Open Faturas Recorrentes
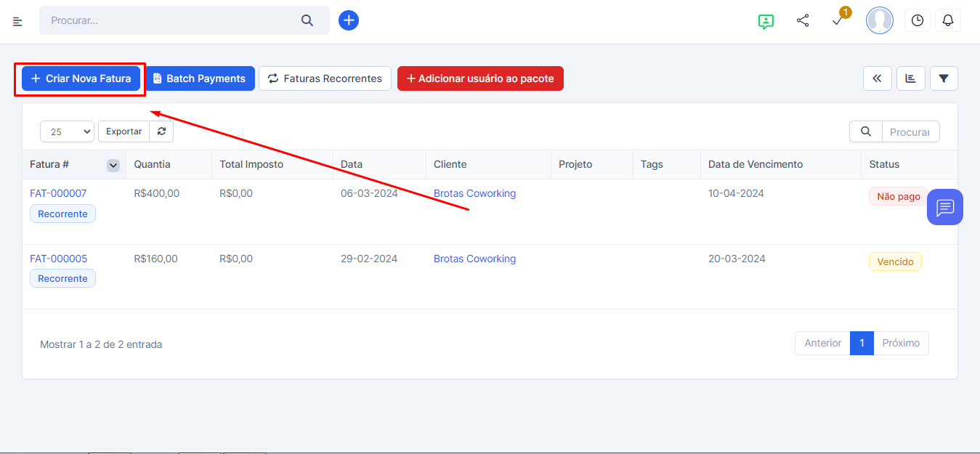The height and width of the screenshot is (454, 980). 325,78
